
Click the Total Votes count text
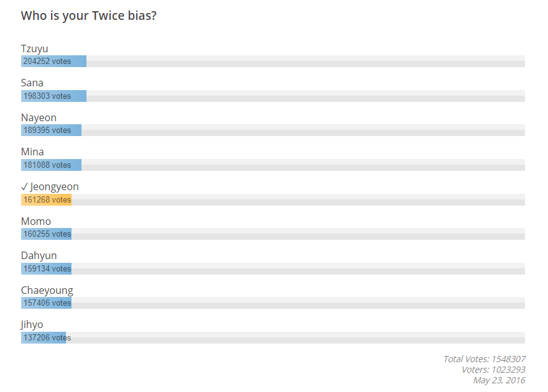(x=484, y=359)
